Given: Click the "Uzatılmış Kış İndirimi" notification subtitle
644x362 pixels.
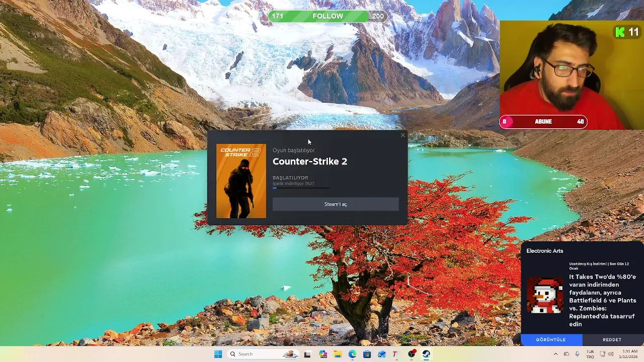Looking at the screenshot, I should coord(599,266).
